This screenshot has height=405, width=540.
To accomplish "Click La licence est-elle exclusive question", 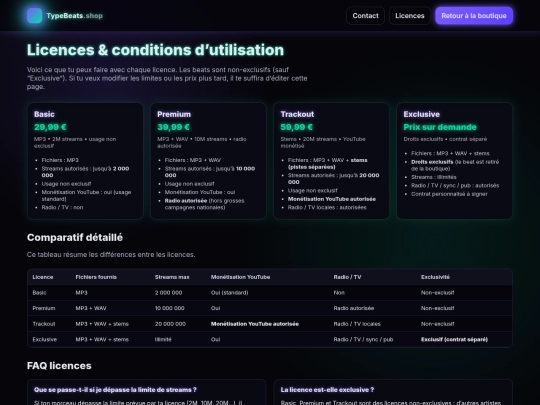I will click(327, 390).
